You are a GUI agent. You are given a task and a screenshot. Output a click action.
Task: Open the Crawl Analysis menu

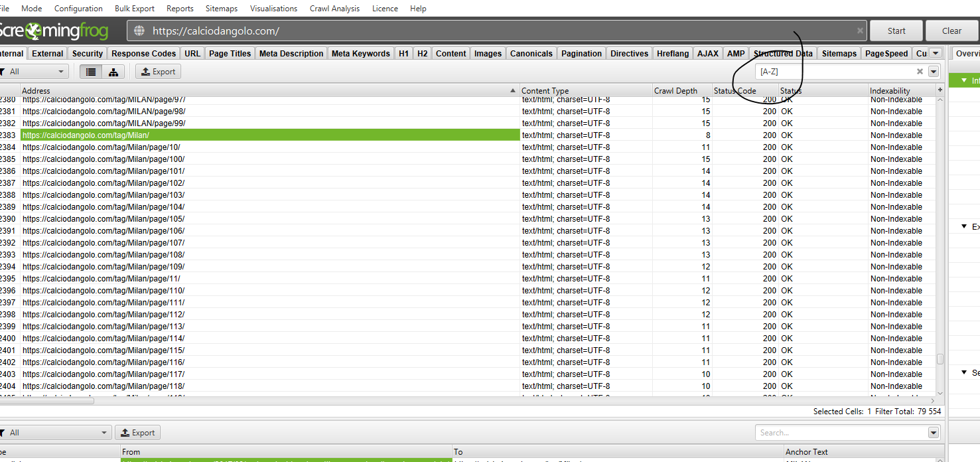(334, 9)
